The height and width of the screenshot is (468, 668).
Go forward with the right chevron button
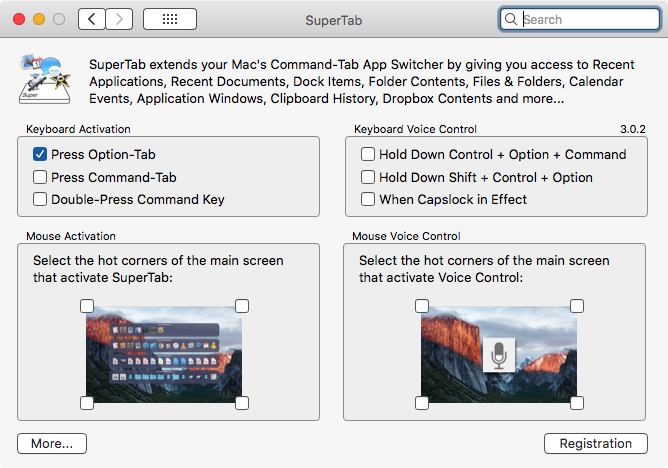(119, 19)
